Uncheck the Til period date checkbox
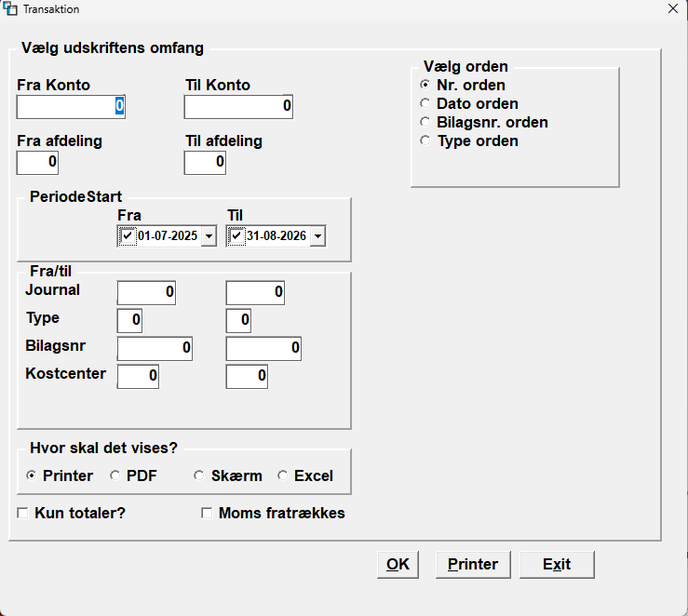Screen dimensions: 688x616 [x=236, y=235]
